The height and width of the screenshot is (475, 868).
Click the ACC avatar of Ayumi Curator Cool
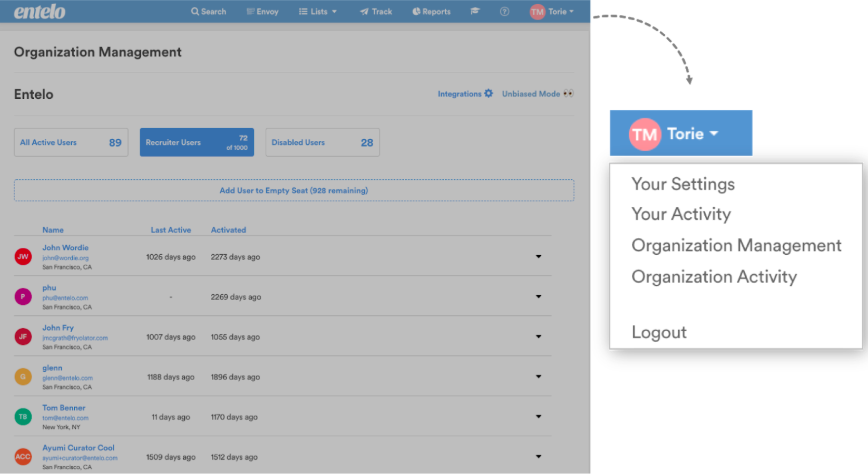(23, 457)
